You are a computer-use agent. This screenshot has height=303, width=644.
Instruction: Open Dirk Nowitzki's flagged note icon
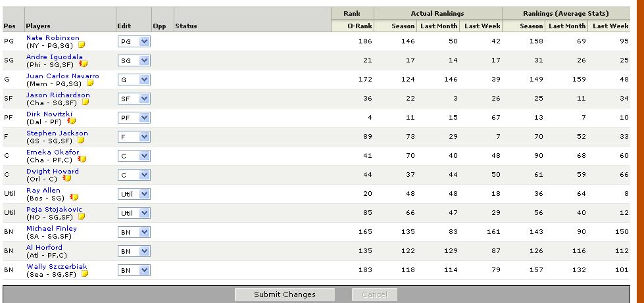pyautogui.click(x=71, y=122)
